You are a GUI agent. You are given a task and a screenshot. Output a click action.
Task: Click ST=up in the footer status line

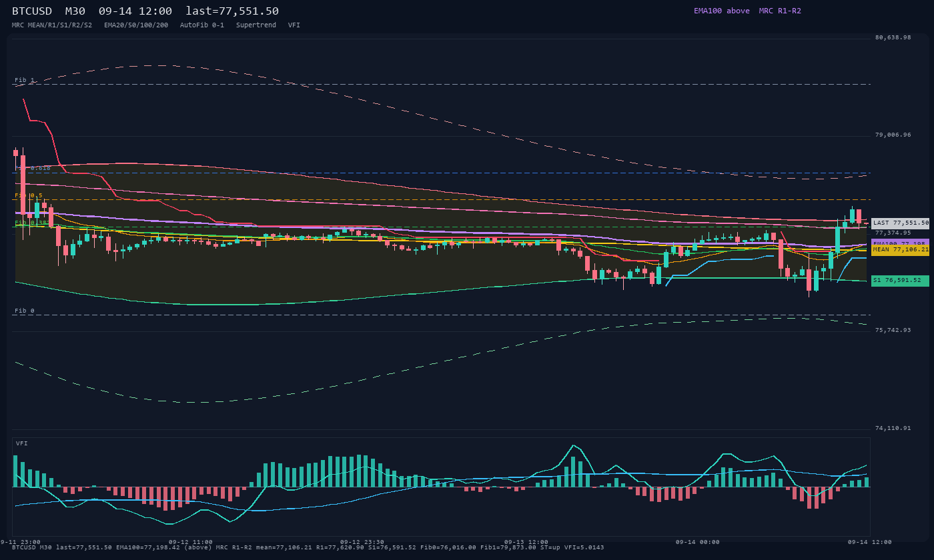(550, 547)
